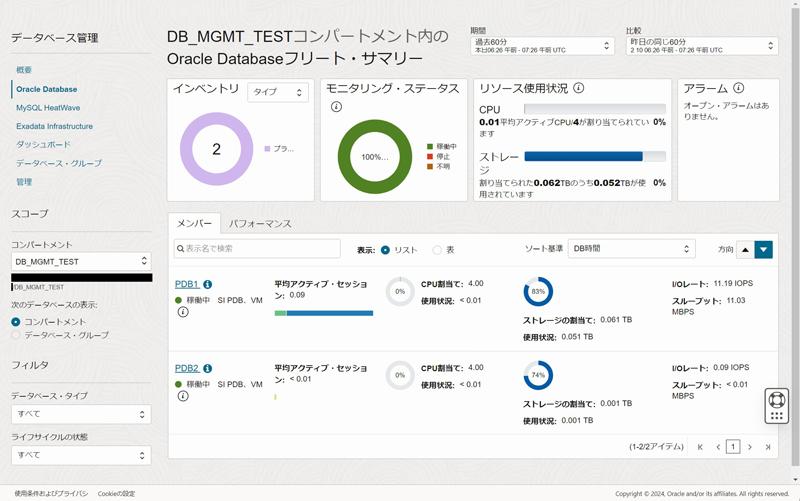
Task: Click オープン・アラームはありません text
Action: click(726, 111)
